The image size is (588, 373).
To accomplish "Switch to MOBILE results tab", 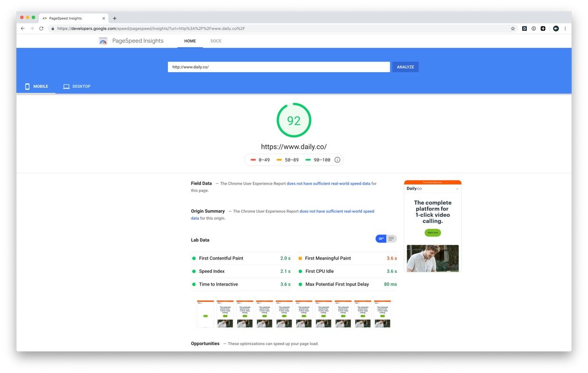I will (36, 86).
